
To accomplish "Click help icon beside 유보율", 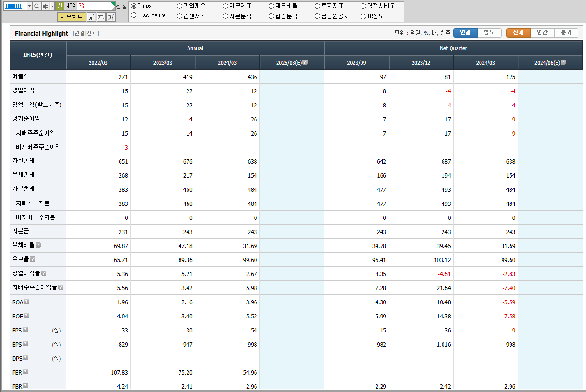I will tap(33, 259).
